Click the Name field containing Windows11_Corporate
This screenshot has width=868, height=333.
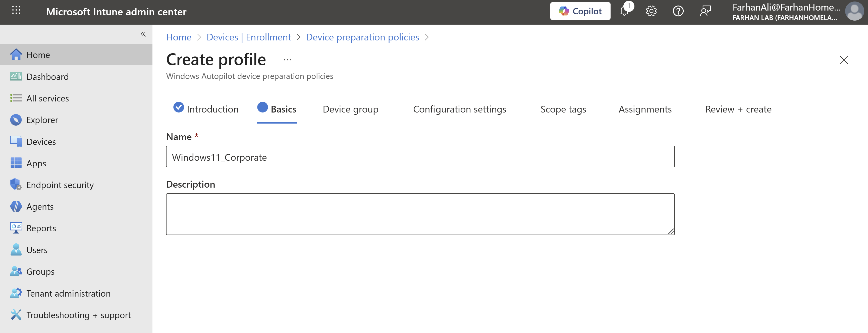(420, 157)
